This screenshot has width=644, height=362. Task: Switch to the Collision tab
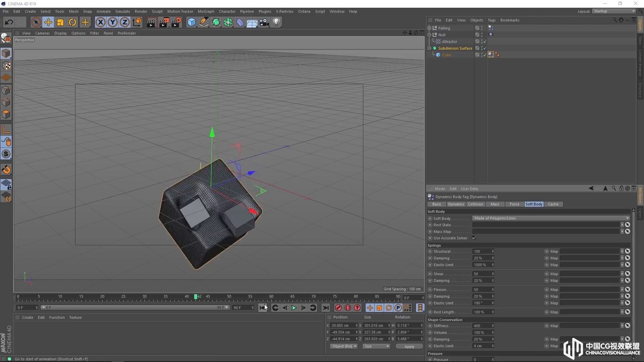[x=475, y=204]
